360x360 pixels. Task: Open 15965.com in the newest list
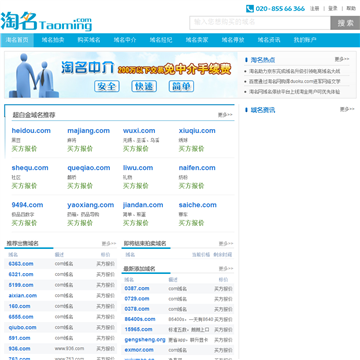138,329
